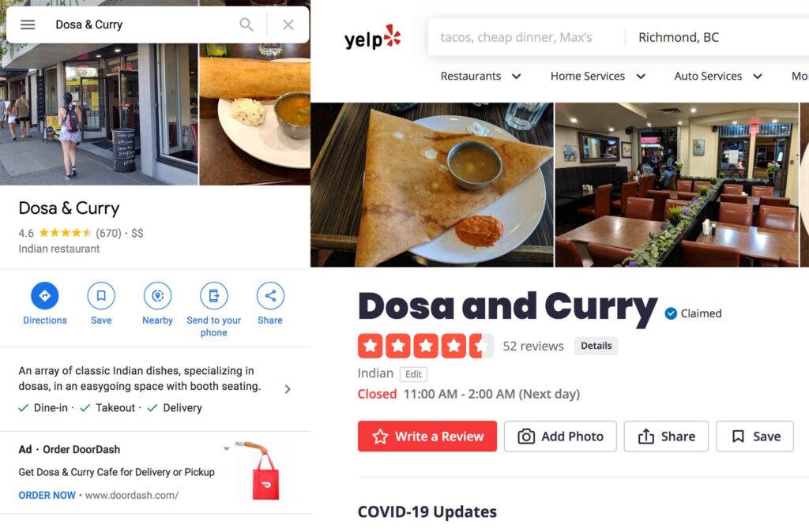
Task: Click the search magnifier icon
Action: (x=246, y=24)
